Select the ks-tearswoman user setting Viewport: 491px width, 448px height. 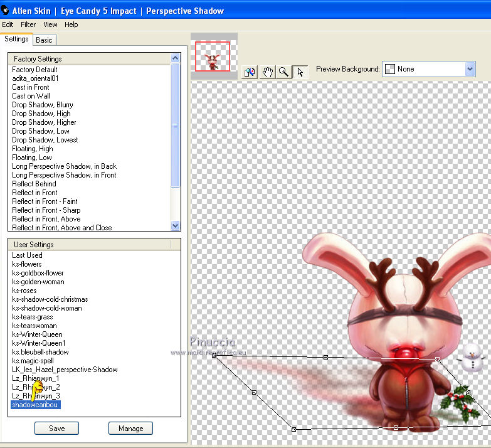(x=34, y=326)
